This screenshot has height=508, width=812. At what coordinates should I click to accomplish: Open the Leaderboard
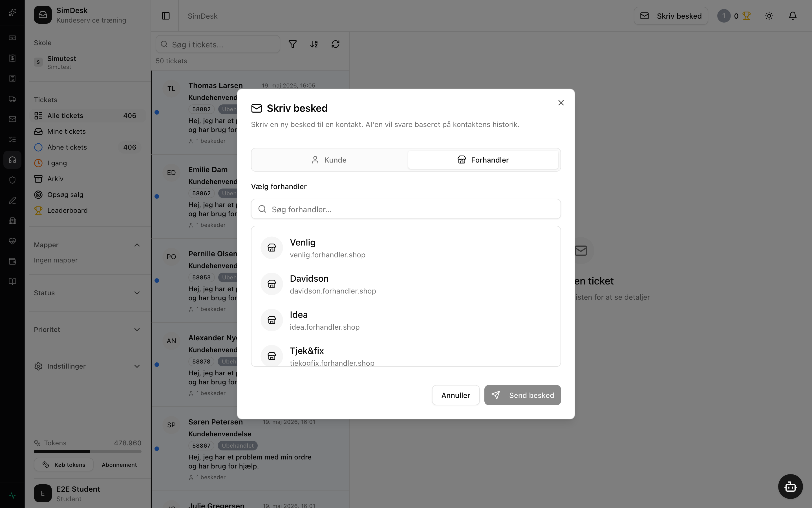88,210
